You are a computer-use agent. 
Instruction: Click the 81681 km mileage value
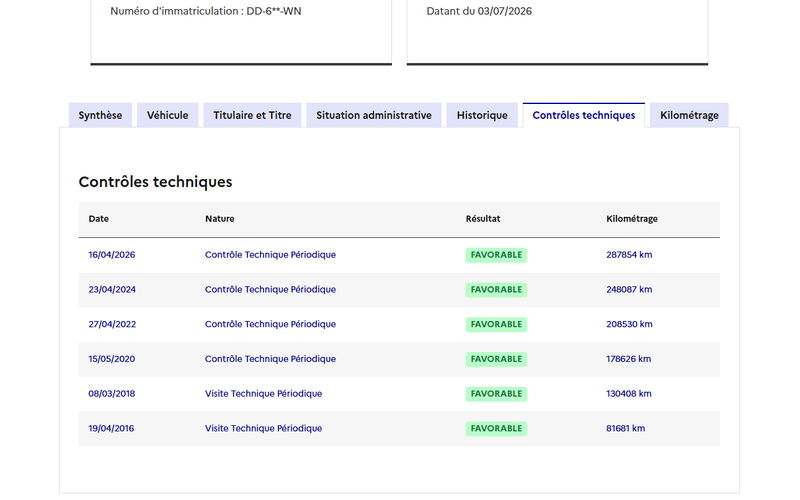[x=625, y=428]
